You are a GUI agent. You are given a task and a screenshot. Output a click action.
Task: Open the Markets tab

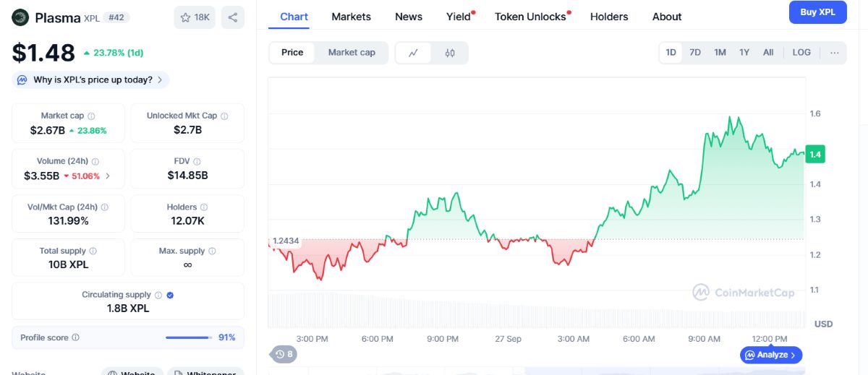point(351,17)
